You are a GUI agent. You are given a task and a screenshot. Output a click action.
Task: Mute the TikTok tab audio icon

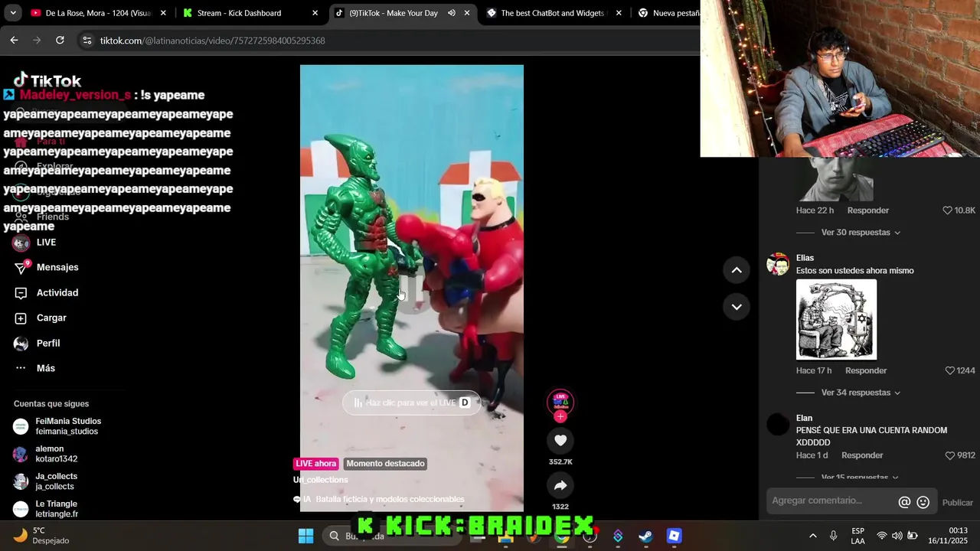click(x=452, y=13)
